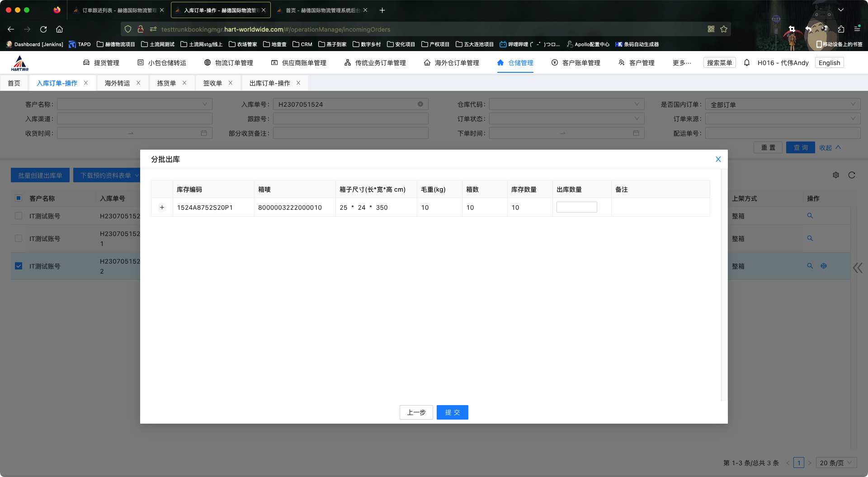The width and height of the screenshot is (868, 477).
Task: Click the double-chevron collapse panel icon
Action: [x=858, y=268]
